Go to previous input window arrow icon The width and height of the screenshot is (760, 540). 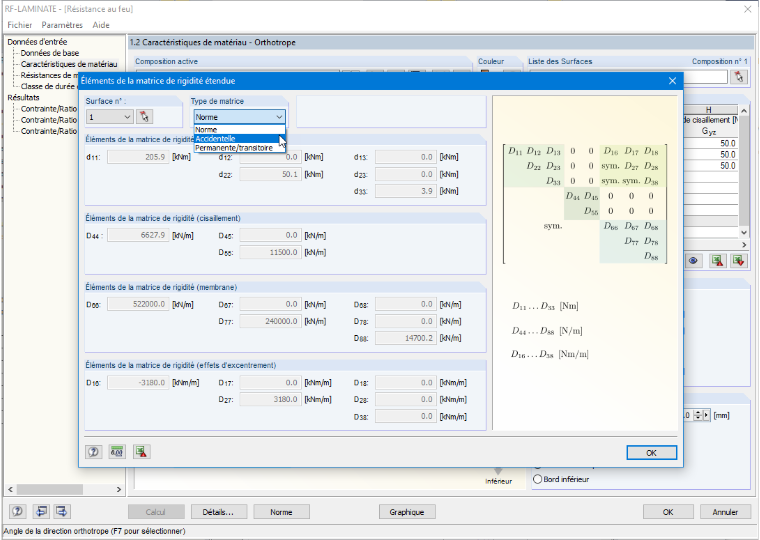42,511
